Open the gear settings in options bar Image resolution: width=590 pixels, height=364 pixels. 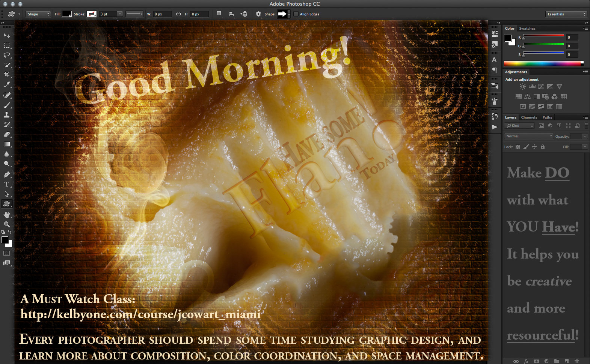(x=258, y=14)
